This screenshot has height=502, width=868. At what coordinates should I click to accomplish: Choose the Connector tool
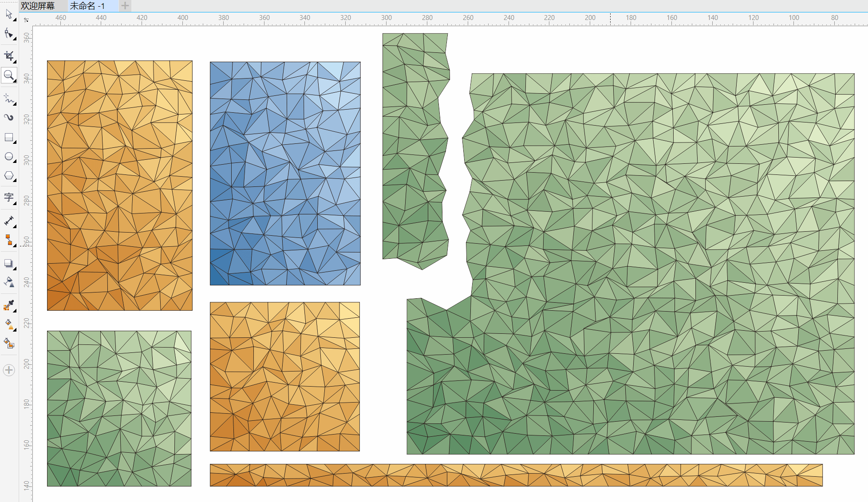[x=8, y=240]
